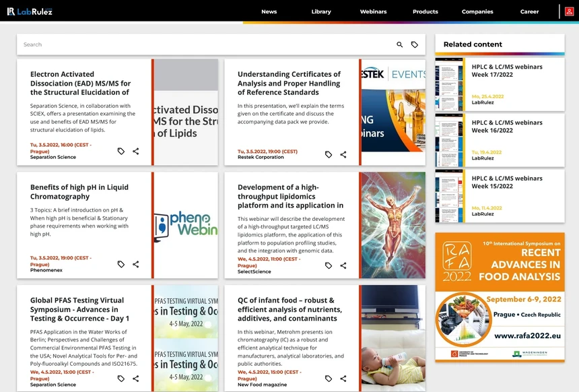Open Development of a high-throughput lipidomics title
Screen dimensions: 579x392
tap(290, 196)
